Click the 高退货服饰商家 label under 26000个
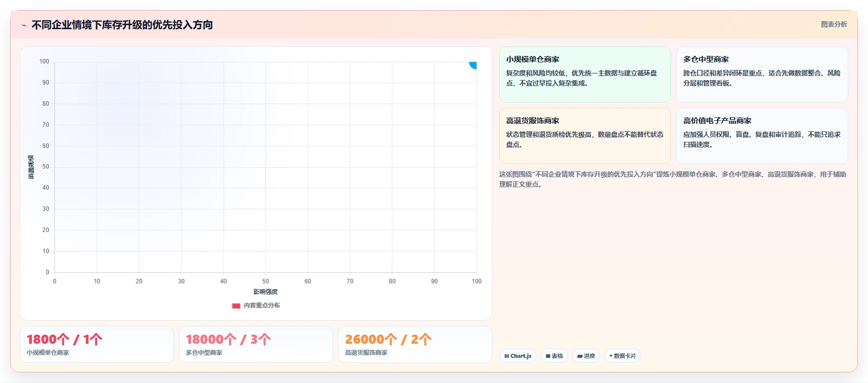Image resolution: width=868 pixels, height=383 pixels. pyautogui.click(x=366, y=353)
